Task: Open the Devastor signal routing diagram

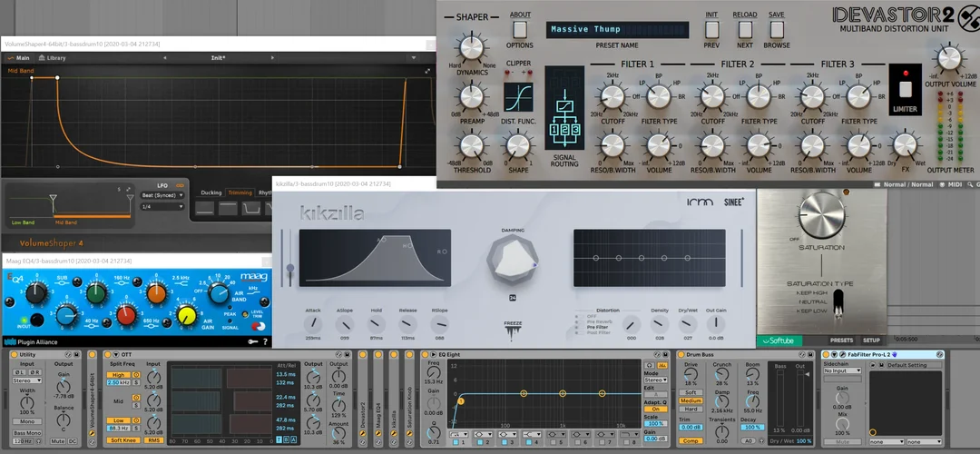Action: pos(563,116)
